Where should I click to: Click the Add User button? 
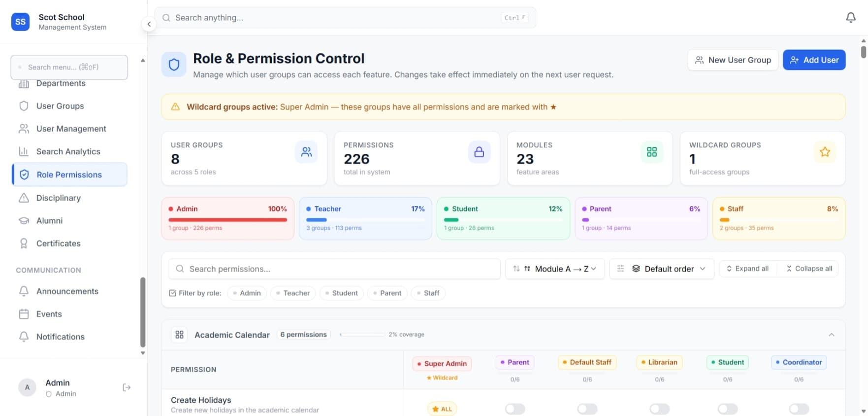click(x=814, y=60)
